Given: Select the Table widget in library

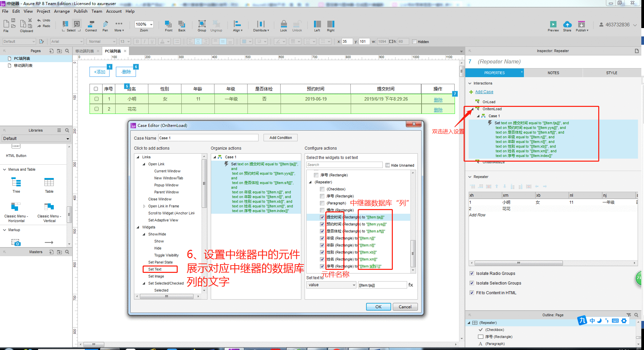Looking at the screenshot, I should click(x=49, y=185).
